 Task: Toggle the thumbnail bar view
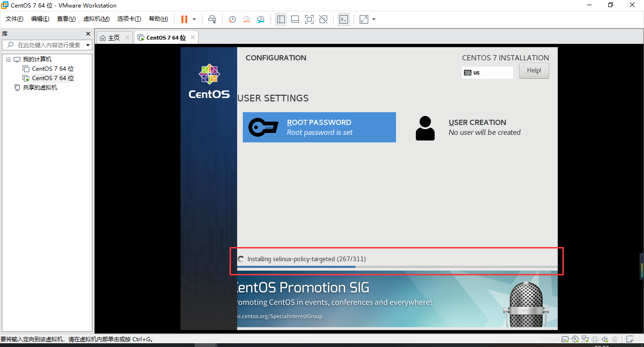(x=295, y=19)
